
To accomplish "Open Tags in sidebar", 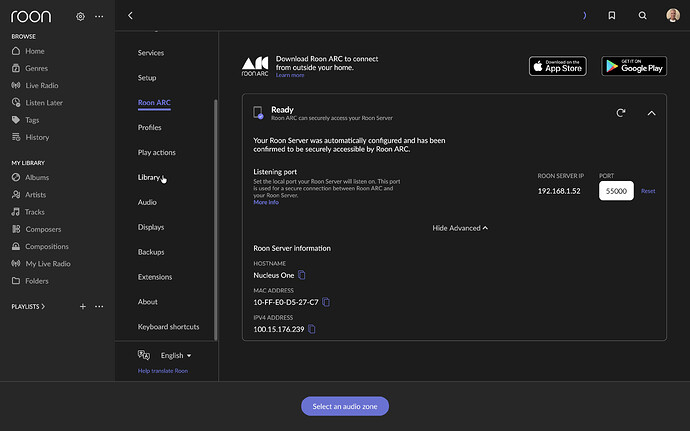I will tap(26, 120).
